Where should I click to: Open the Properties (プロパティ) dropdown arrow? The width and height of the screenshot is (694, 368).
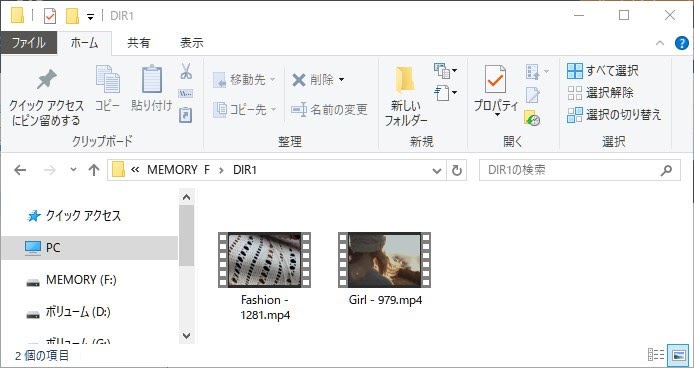point(497,115)
